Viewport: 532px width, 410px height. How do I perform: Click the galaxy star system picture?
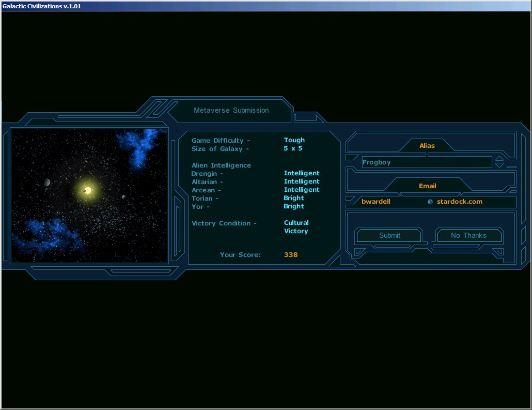click(89, 195)
